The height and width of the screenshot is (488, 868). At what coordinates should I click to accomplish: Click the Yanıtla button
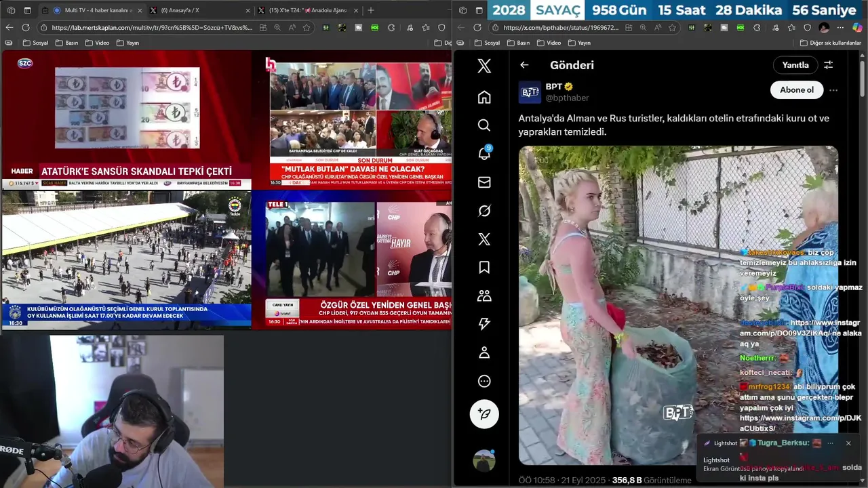point(795,65)
